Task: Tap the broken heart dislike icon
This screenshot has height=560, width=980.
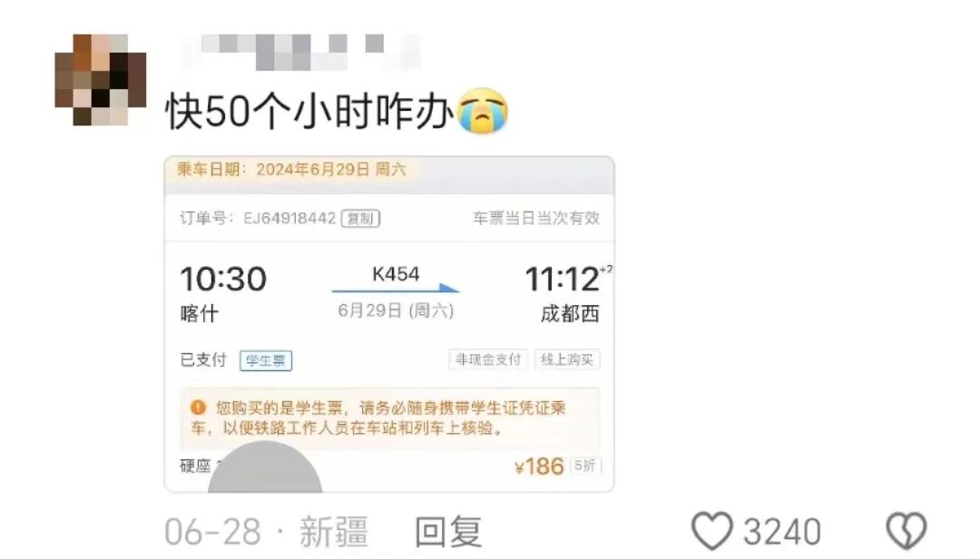Action: pos(906,531)
